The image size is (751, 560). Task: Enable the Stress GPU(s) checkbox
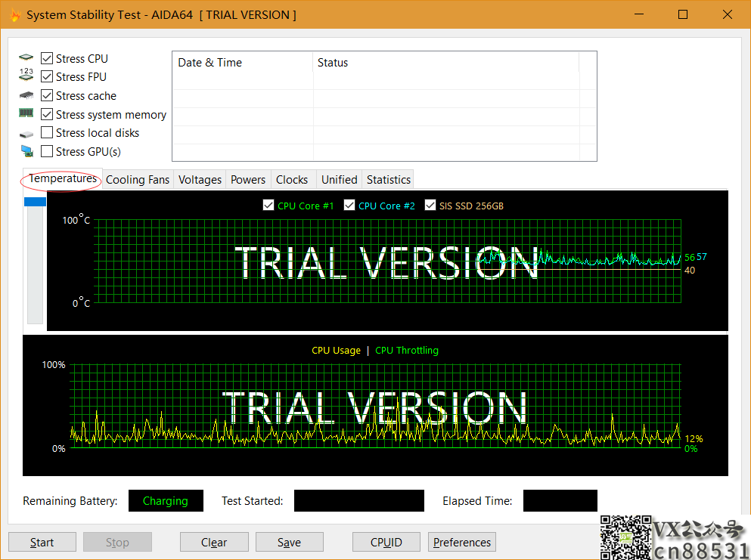pyautogui.click(x=46, y=151)
